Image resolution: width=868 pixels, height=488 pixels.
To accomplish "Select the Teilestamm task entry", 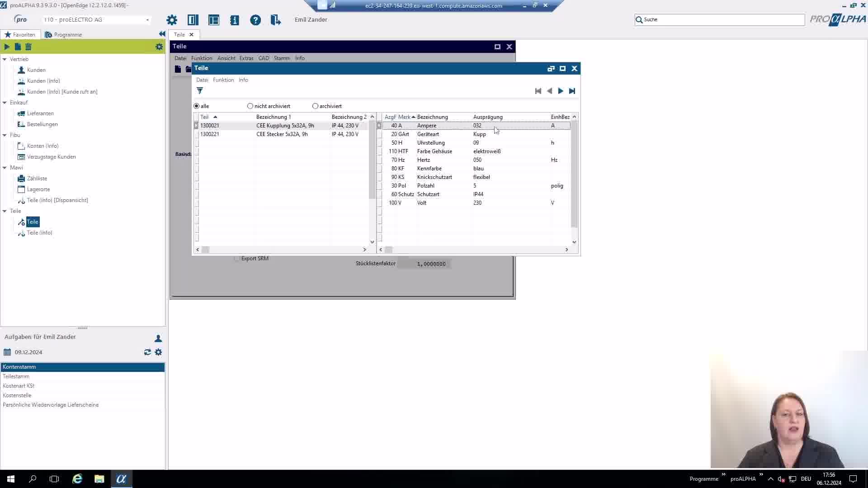I will 16,376.
